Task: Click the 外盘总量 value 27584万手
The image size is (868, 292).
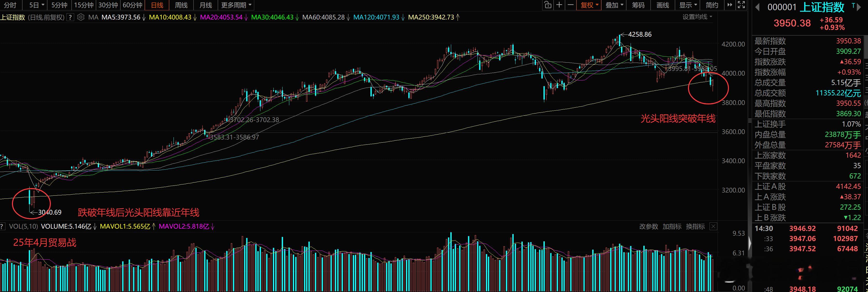Action: click(x=843, y=145)
